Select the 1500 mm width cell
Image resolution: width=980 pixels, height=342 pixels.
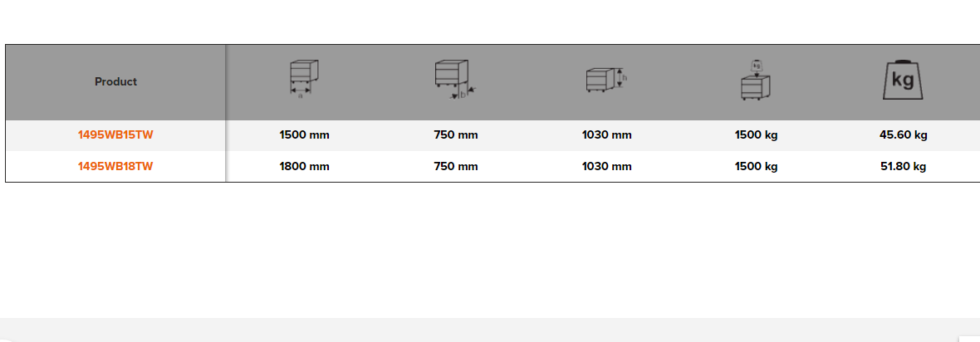tap(304, 135)
